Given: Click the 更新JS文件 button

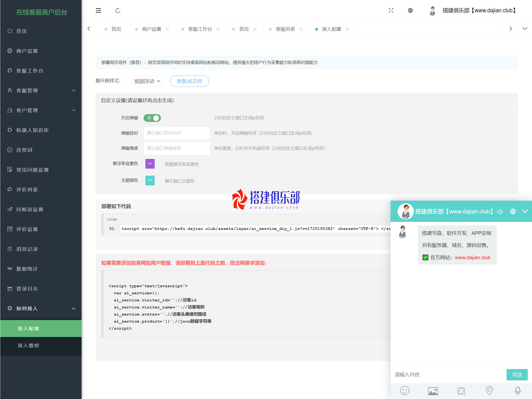Looking at the screenshot, I should (x=189, y=81).
